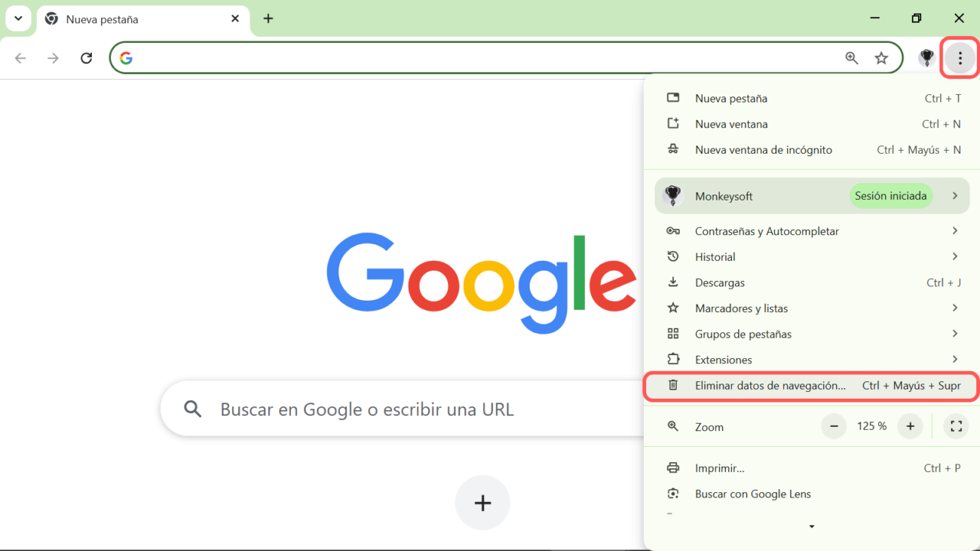Click the trash icon beside Eliminar datos
Screen dimensions: 980x551
[673, 385]
